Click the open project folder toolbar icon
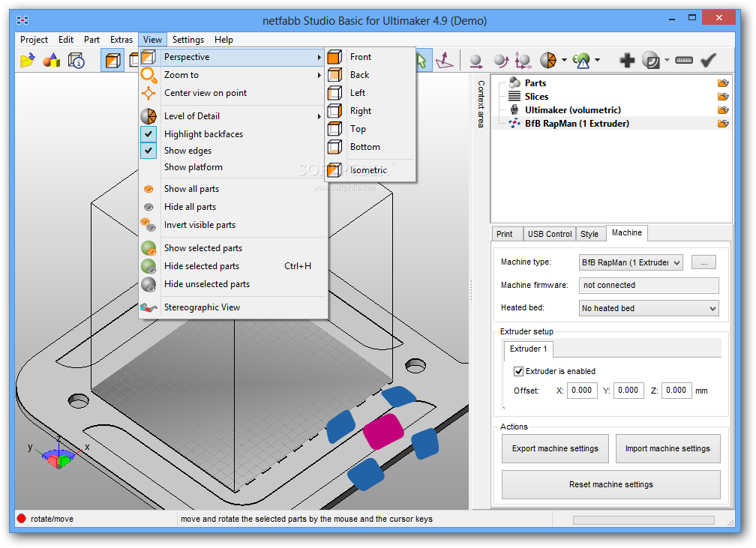 tap(28, 61)
